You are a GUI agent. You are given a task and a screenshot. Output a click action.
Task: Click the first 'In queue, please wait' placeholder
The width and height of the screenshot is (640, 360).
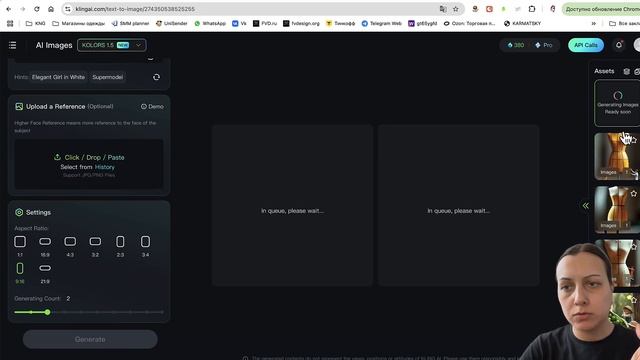(x=292, y=205)
